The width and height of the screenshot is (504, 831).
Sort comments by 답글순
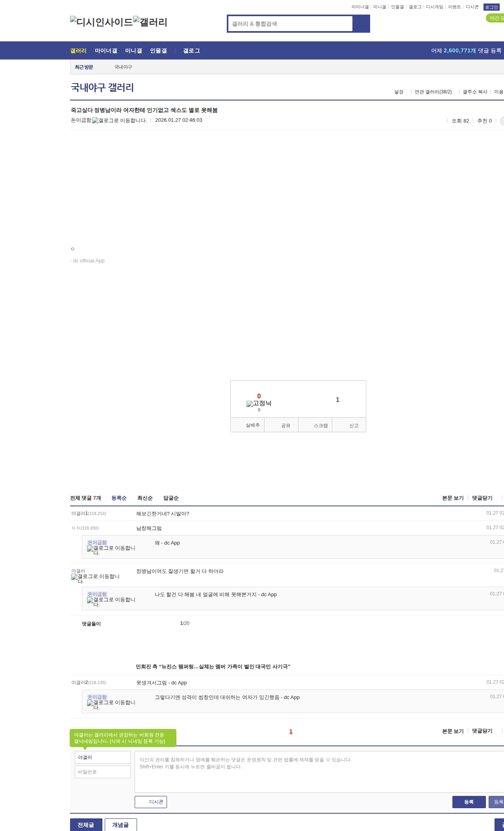tap(171, 498)
